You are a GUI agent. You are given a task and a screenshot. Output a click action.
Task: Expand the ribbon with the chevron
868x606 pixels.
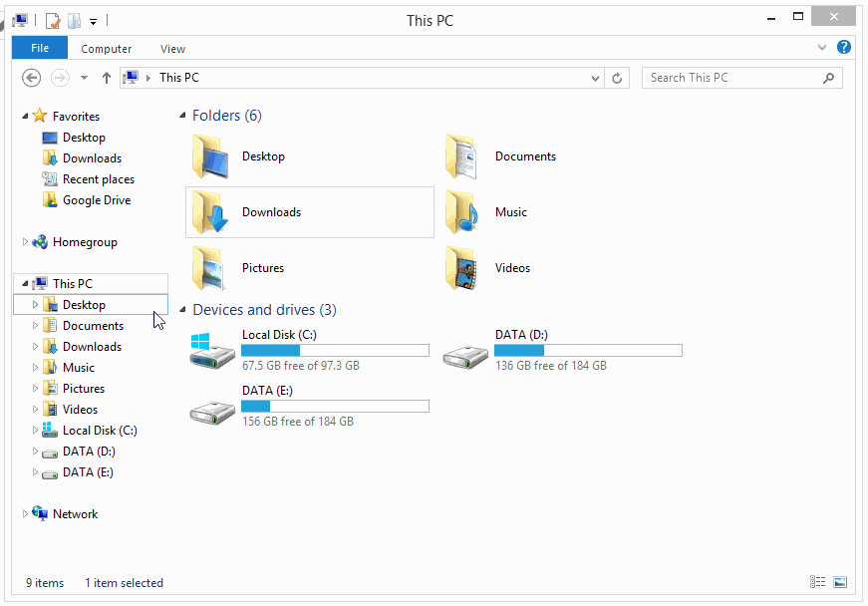[822, 48]
